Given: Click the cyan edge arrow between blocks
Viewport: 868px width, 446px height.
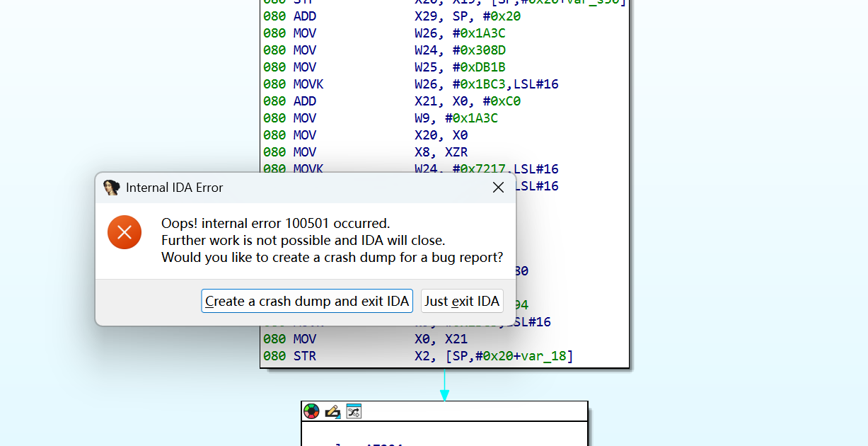Looking at the screenshot, I should coord(444,386).
